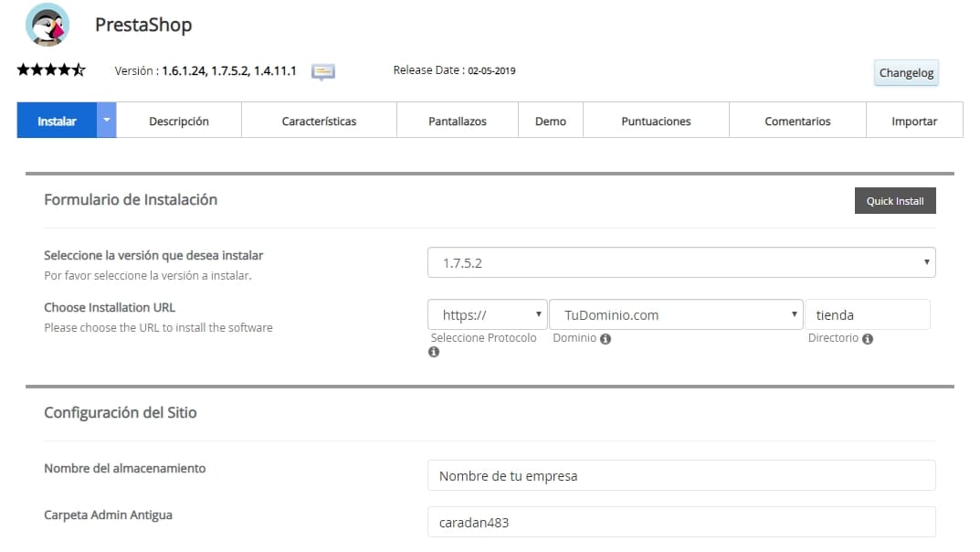Click the Choose Installation URL label
This screenshot has width=980, height=552.
(x=110, y=308)
